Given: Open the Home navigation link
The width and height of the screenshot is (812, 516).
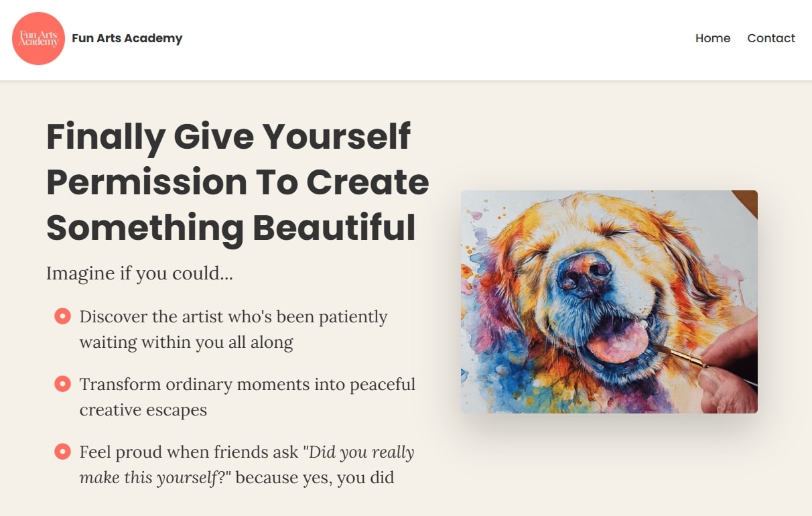Looking at the screenshot, I should 713,38.
